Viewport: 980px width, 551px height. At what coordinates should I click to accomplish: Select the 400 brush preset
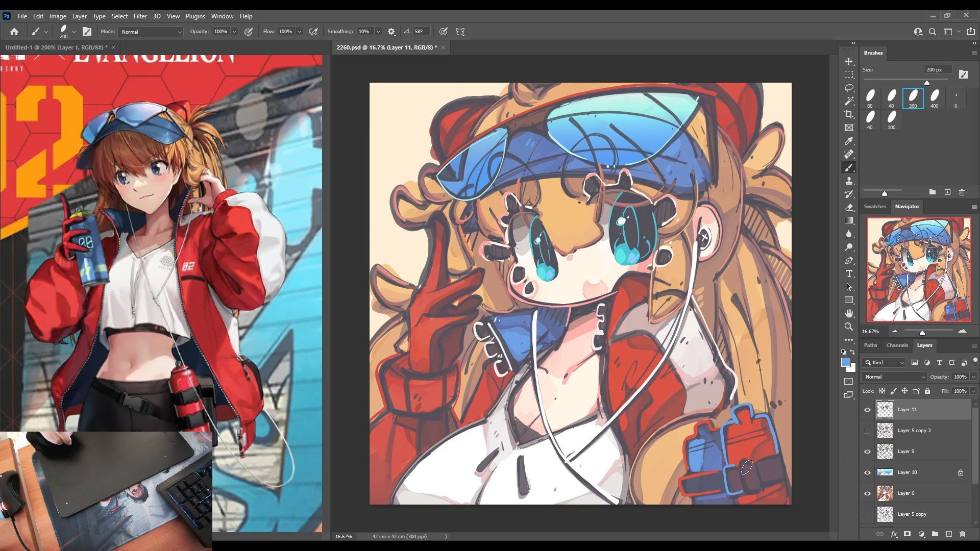coord(934,98)
